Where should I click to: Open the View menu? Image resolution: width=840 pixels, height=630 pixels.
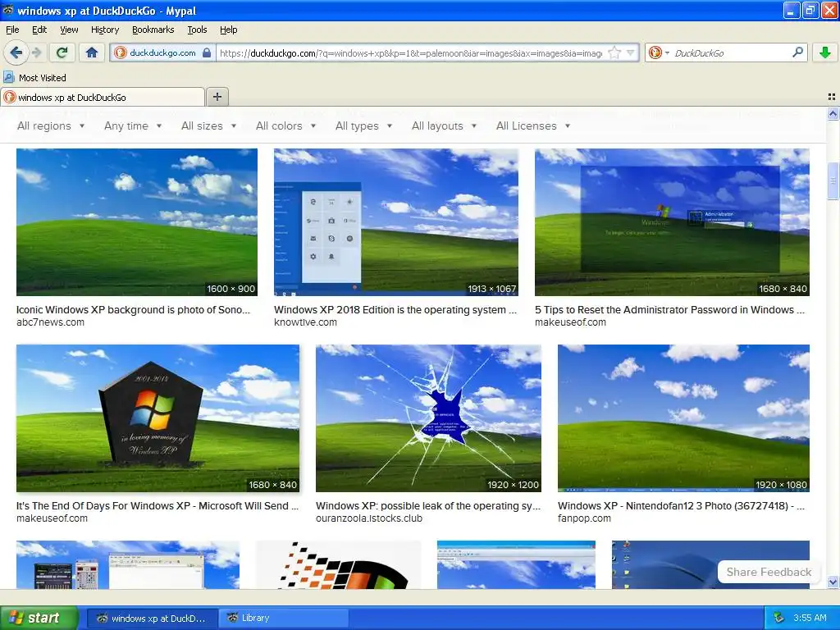(x=69, y=30)
